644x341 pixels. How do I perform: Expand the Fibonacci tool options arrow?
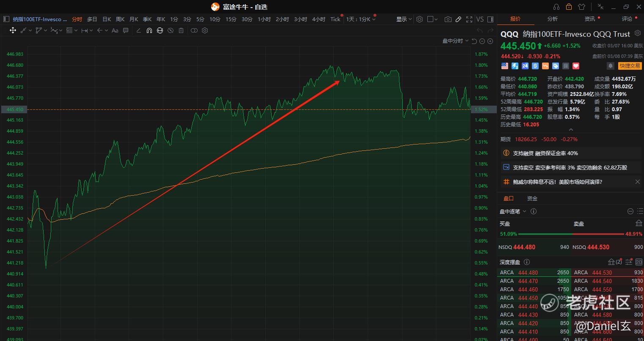pyautogui.click(x=76, y=30)
